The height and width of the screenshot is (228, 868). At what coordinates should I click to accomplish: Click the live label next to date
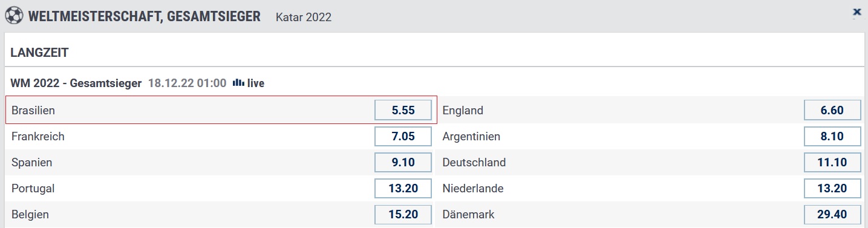(256, 83)
